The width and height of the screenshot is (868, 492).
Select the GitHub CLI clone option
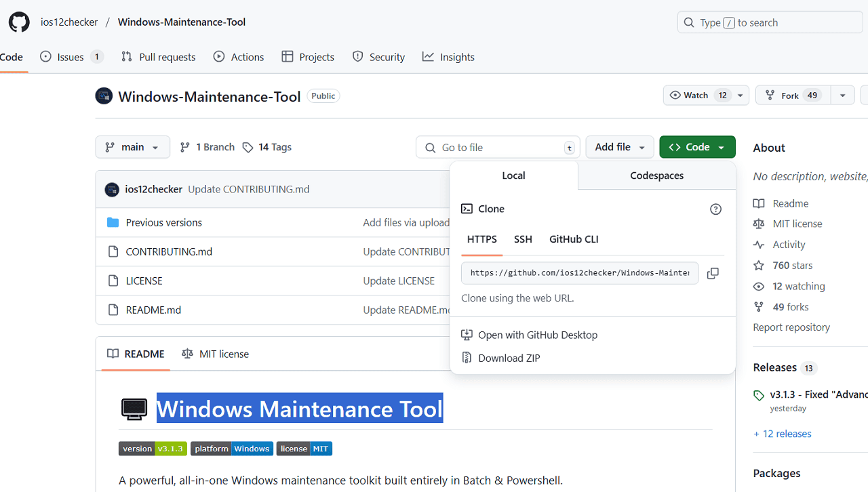[574, 239]
